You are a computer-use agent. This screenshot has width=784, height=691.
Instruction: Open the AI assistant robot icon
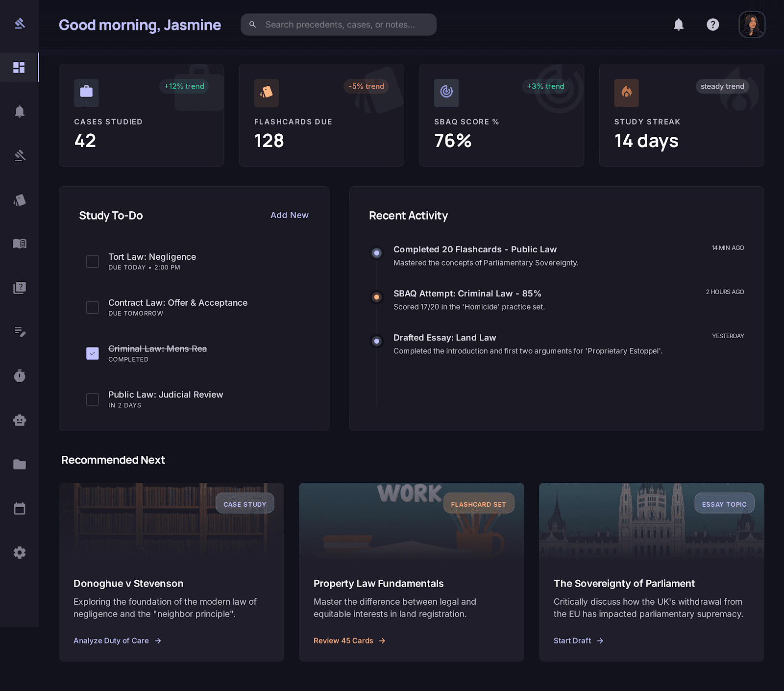20,420
